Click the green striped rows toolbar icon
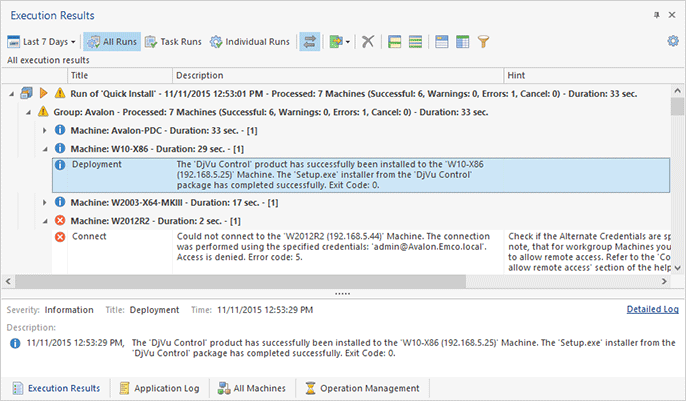This screenshot has width=686, height=401. (x=415, y=42)
